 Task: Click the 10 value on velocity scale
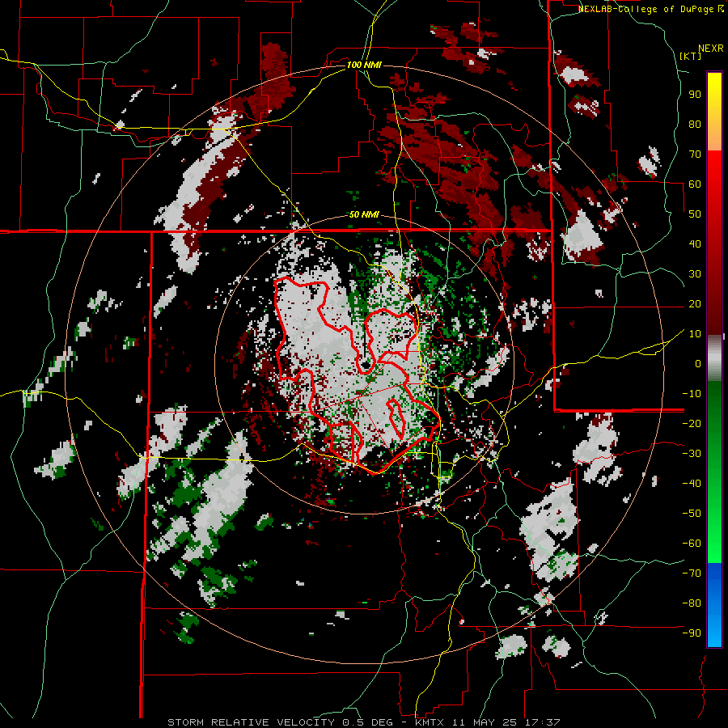click(x=695, y=334)
